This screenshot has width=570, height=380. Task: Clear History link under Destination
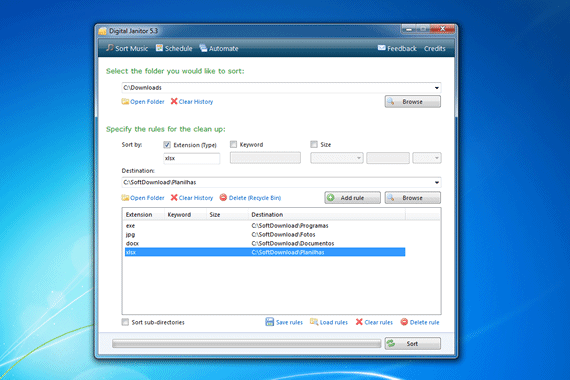tap(196, 198)
